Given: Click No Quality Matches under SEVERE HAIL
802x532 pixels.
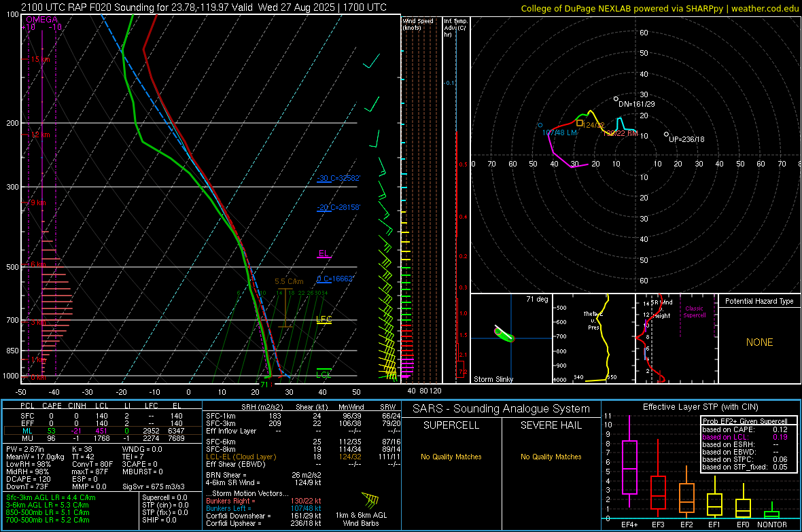Looking at the screenshot, I should coord(551,457).
